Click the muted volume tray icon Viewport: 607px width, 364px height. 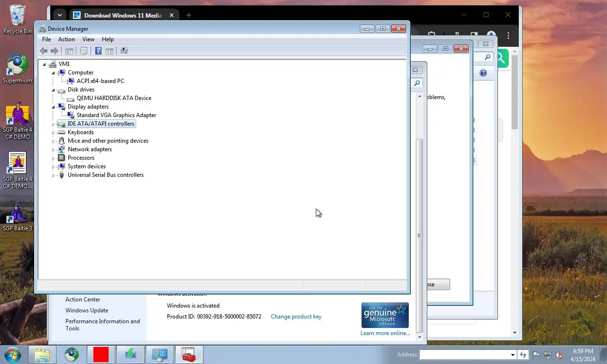coord(559,355)
